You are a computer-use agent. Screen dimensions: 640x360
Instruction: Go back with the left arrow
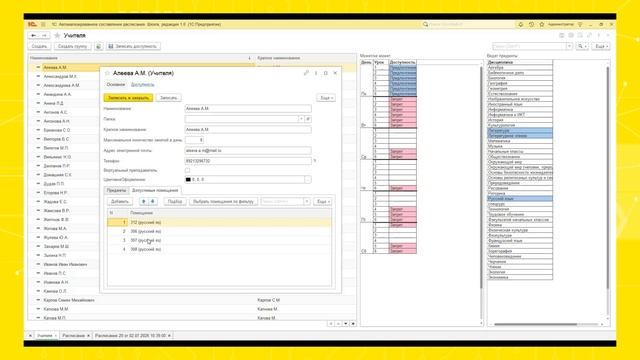click(x=34, y=36)
